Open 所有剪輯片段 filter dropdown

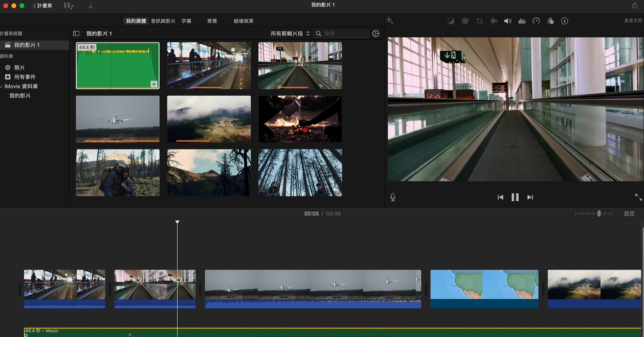coord(290,34)
